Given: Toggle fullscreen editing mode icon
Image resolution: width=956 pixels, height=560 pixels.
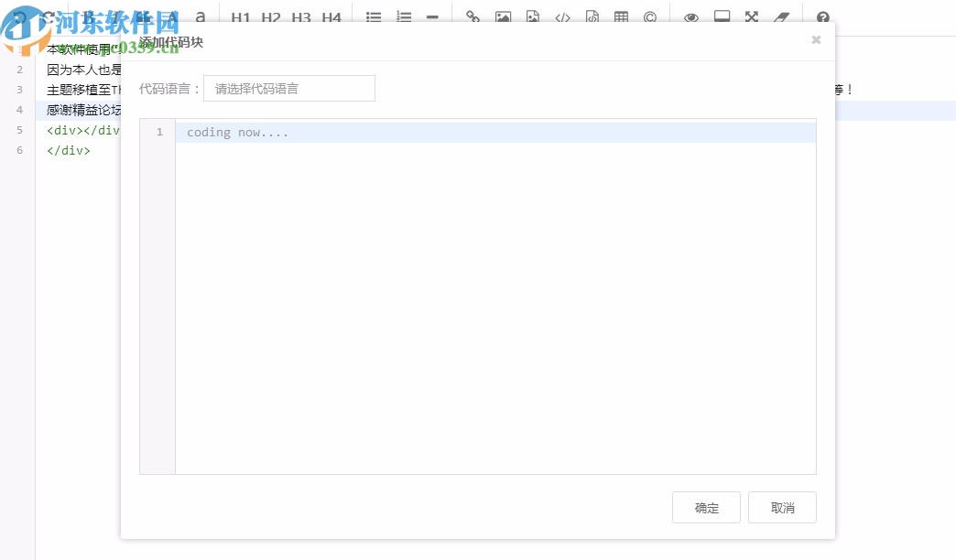Looking at the screenshot, I should click(752, 17).
